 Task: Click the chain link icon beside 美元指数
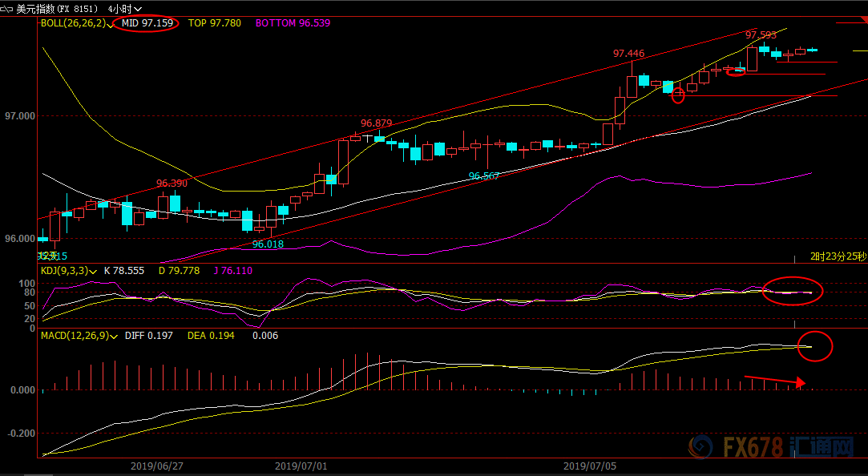7,9
